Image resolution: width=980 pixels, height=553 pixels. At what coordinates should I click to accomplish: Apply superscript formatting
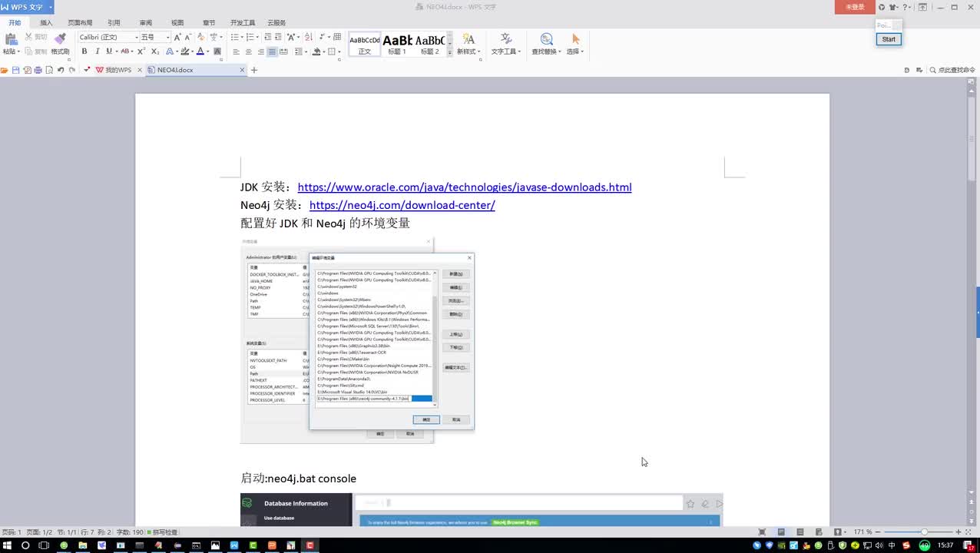(x=141, y=51)
